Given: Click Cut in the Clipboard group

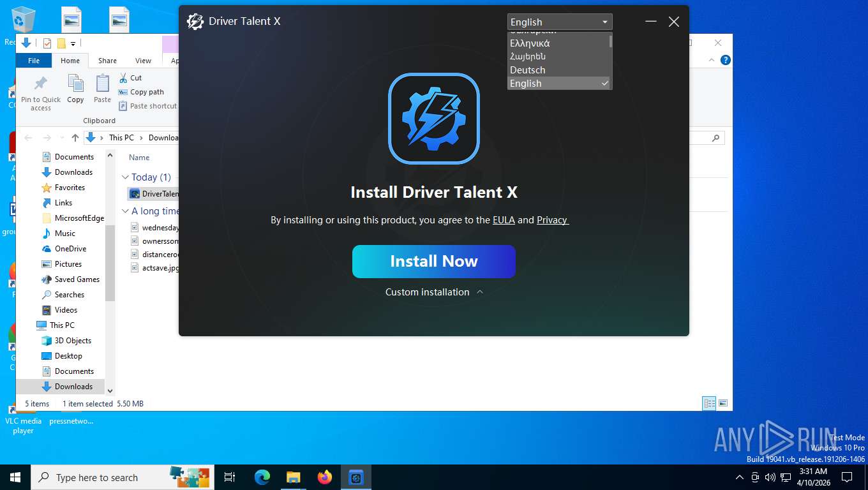Looking at the screenshot, I should tap(130, 78).
